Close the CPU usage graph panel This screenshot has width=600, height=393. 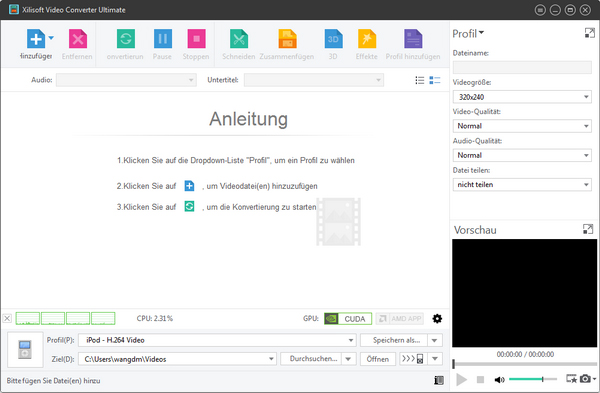[7, 318]
